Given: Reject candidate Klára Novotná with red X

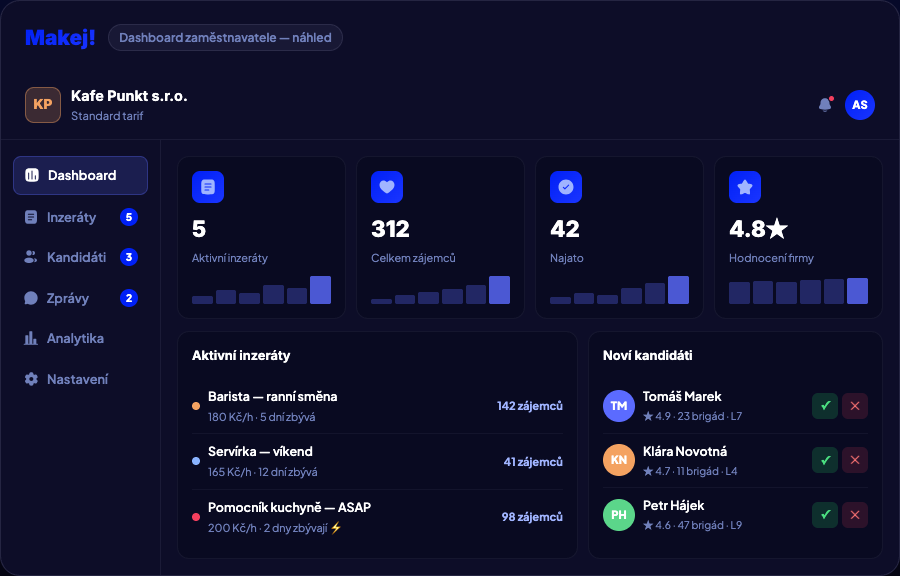Looking at the screenshot, I should [855, 460].
